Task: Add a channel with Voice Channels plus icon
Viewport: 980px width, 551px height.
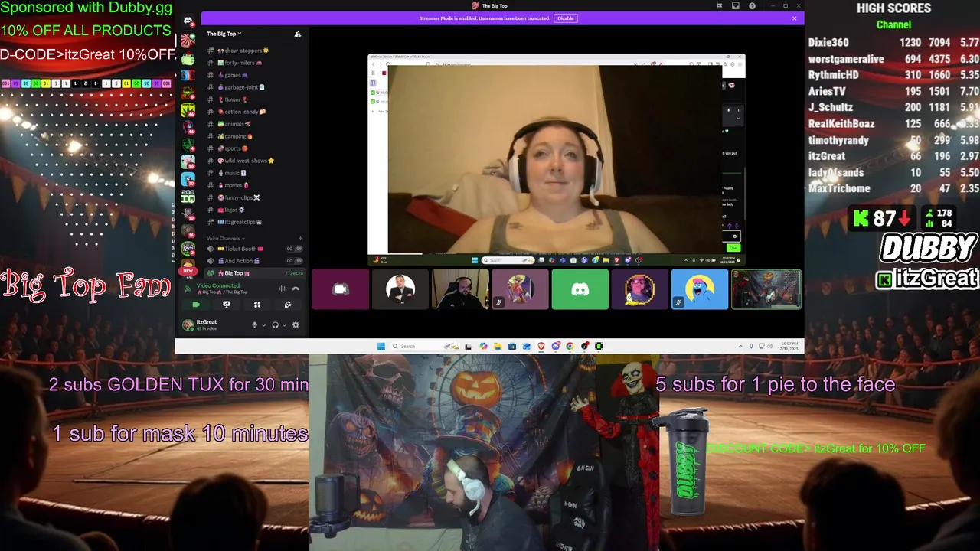Action: point(299,239)
